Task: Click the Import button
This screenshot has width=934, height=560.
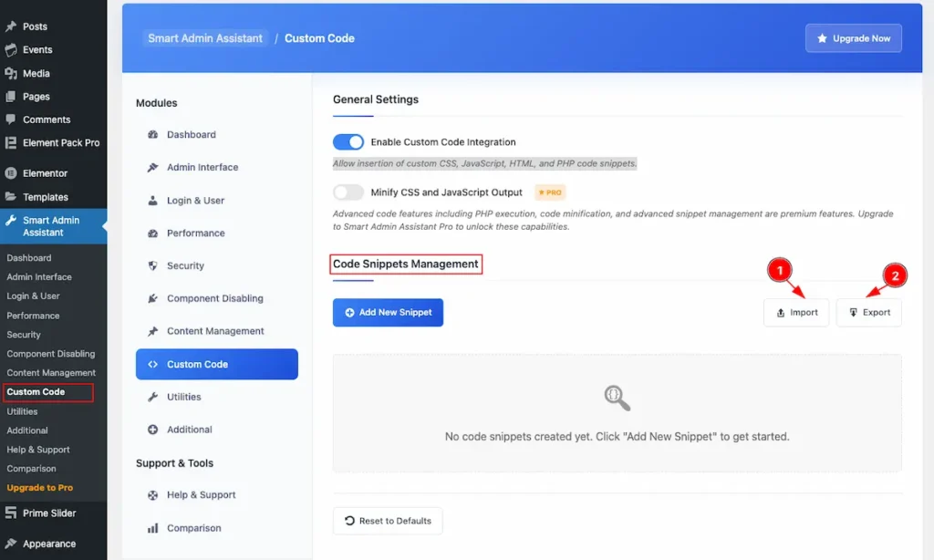Action: [x=796, y=312]
